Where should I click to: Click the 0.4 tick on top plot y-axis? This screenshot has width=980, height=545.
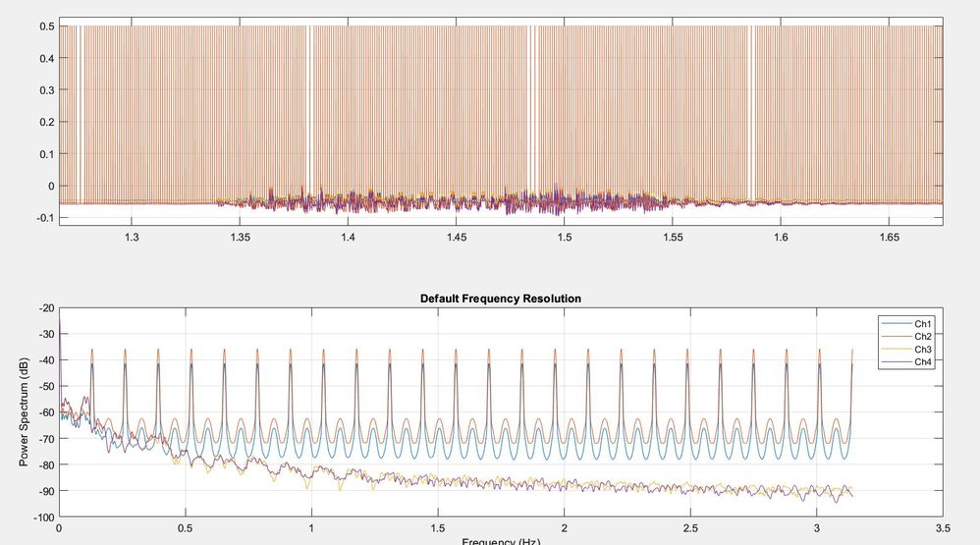point(47,58)
